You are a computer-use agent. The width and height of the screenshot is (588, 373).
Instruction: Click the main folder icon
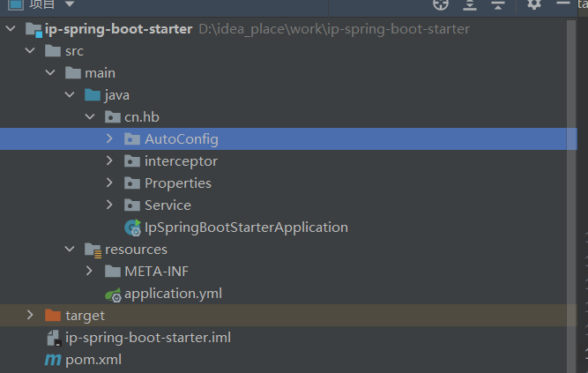coord(73,73)
